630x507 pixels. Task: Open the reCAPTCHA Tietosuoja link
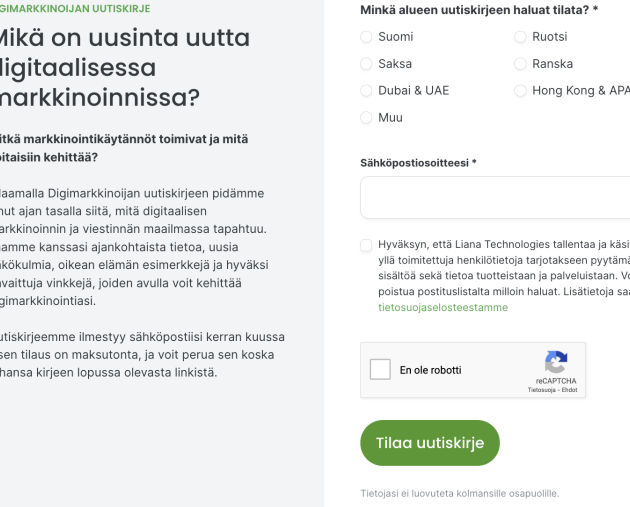(541, 390)
